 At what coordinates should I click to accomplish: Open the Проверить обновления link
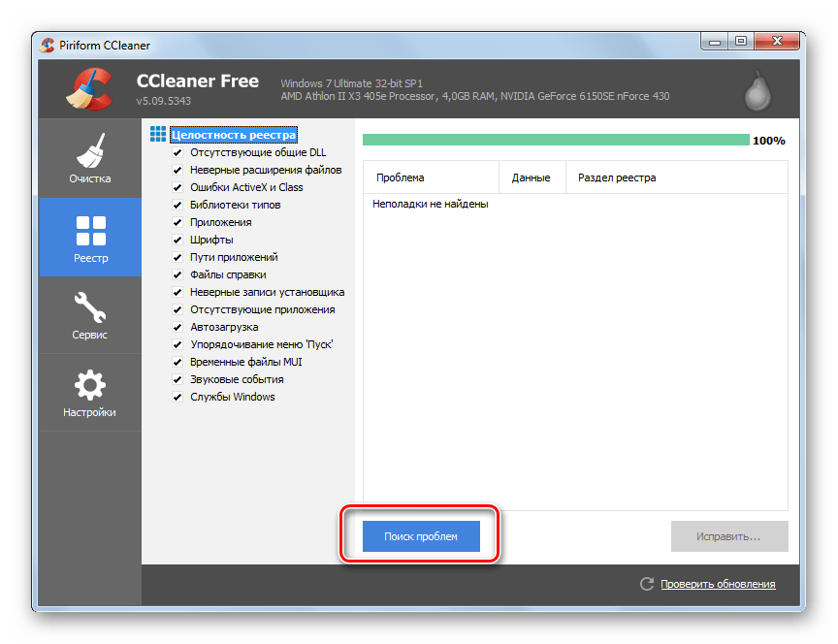(x=718, y=584)
